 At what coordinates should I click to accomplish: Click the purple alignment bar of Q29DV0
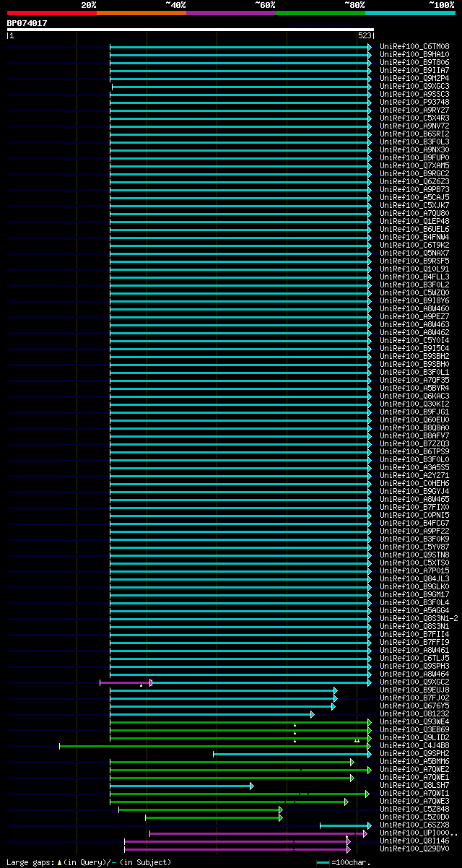[x=237, y=849]
